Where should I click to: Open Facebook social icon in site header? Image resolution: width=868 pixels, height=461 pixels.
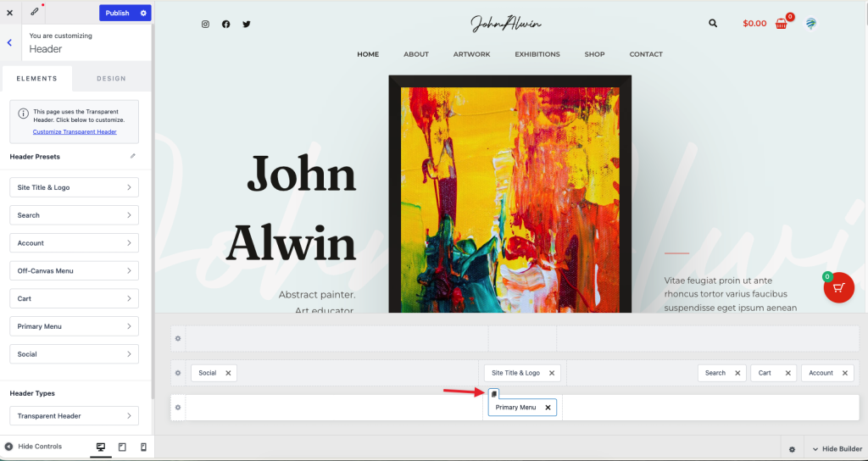[x=225, y=25]
